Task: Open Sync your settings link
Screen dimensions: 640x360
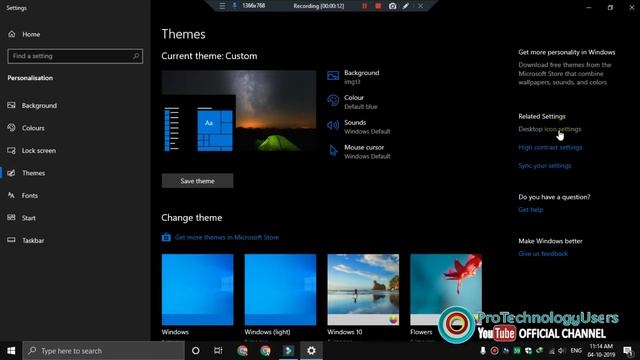Action: (x=544, y=166)
